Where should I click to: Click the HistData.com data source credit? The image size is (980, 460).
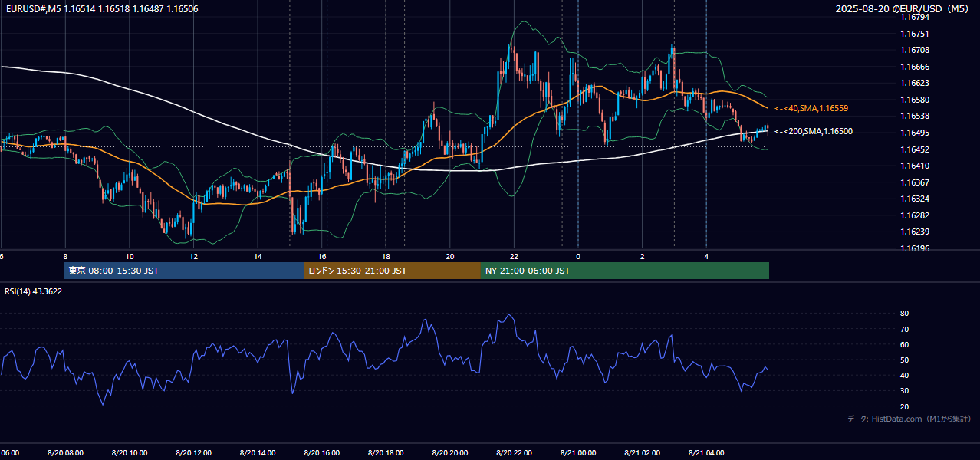909,419
